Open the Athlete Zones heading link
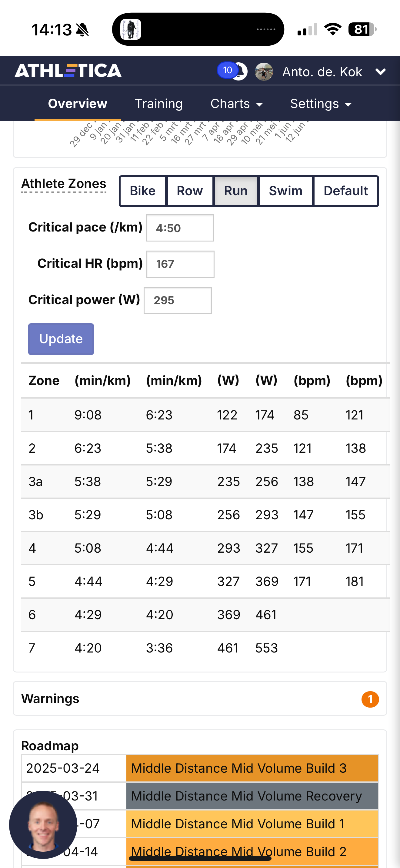Viewport: 400px width, 868px height. click(64, 184)
